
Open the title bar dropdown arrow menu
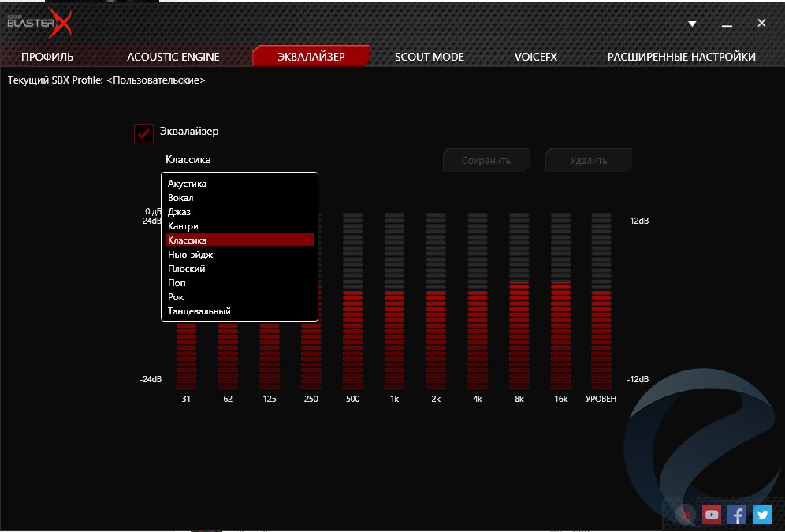[x=692, y=24]
